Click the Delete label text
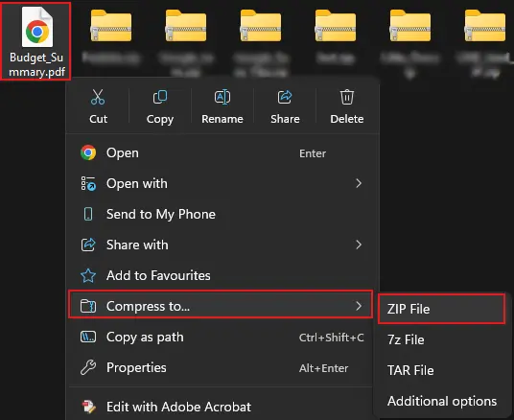This screenshot has height=420, width=514. tap(347, 119)
